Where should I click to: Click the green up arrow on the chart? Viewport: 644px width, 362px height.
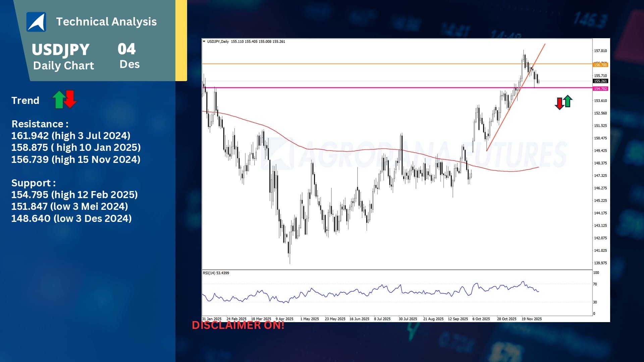click(568, 101)
